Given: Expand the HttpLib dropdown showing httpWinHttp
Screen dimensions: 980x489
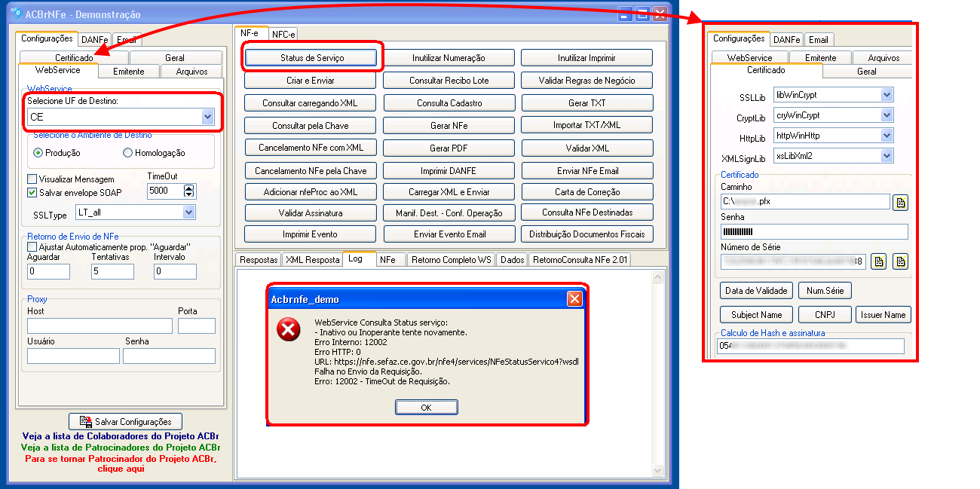Looking at the screenshot, I should 887,136.
